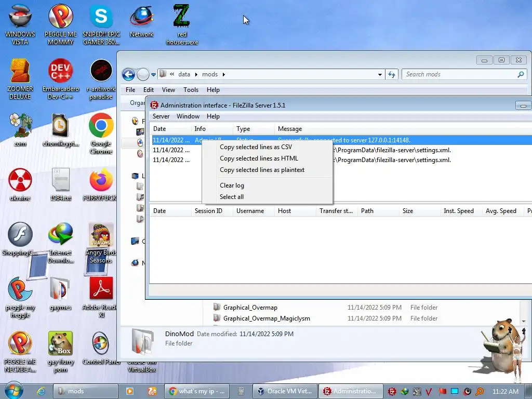This screenshot has width=532, height=399.
Task: Sort sessions by the Username column header
Action: (254, 211)
